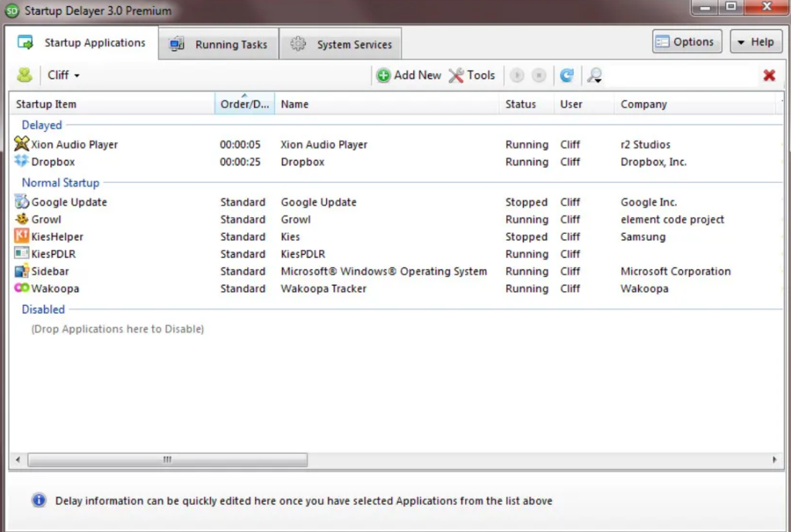This screenshot has height=532, width=791.
Task: Select the KiesHelper startup item
Action: point(57,236)
